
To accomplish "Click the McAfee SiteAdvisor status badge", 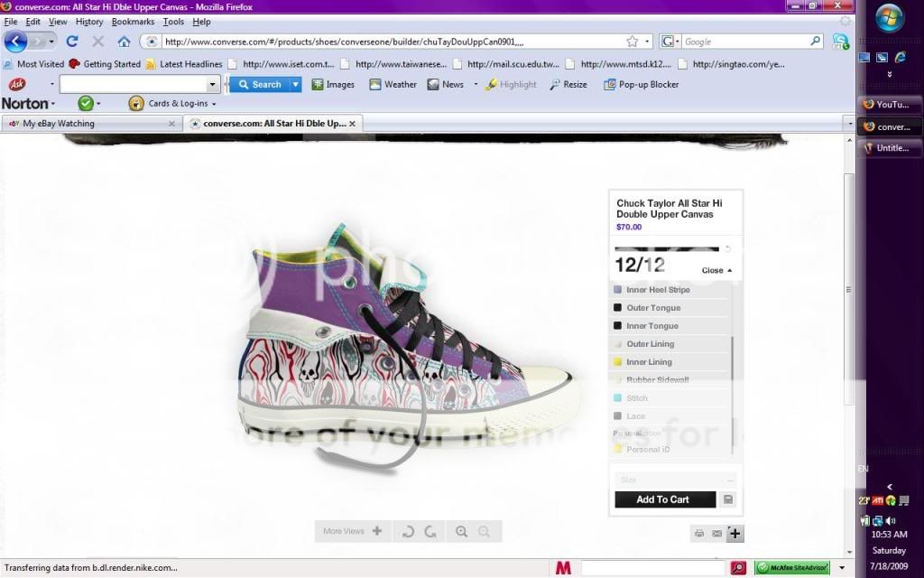I will tap(792, 567).
